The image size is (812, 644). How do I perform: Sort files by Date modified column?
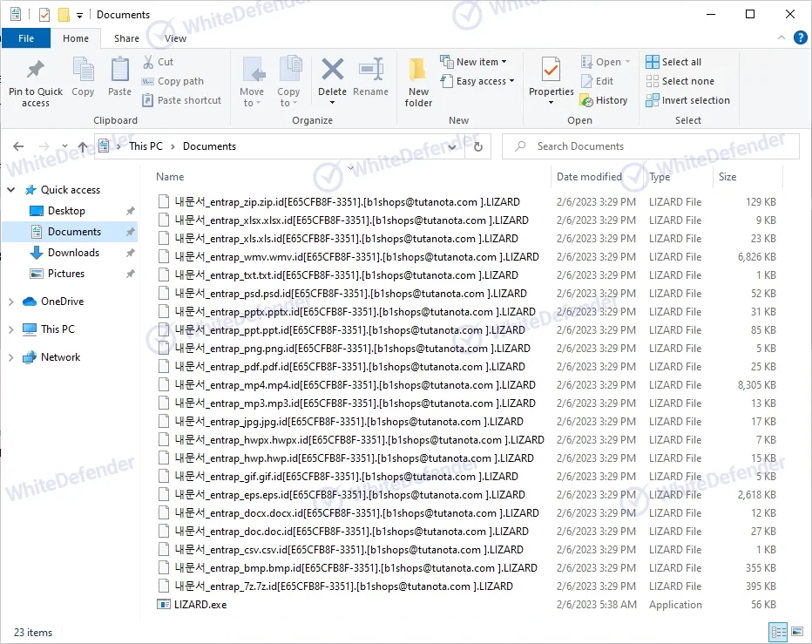click(589, 177)
